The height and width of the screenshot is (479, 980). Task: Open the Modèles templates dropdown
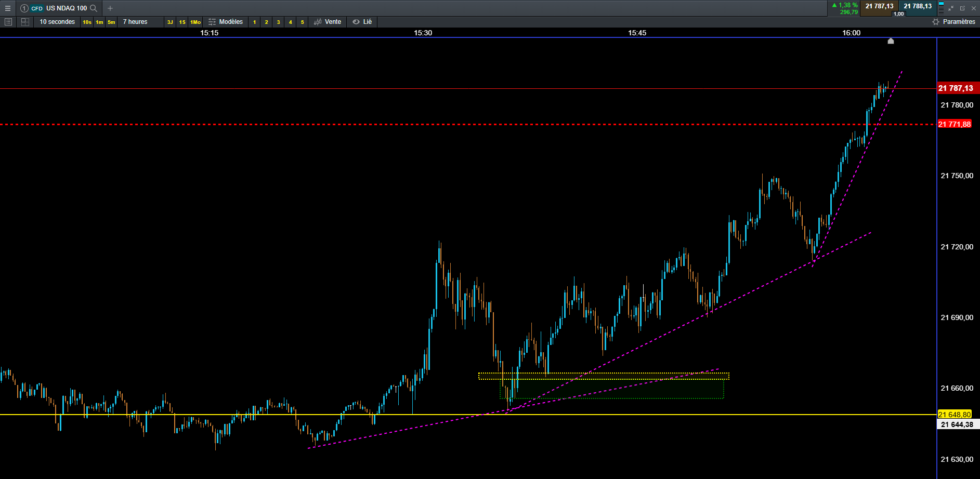click(x=226, y=22)
